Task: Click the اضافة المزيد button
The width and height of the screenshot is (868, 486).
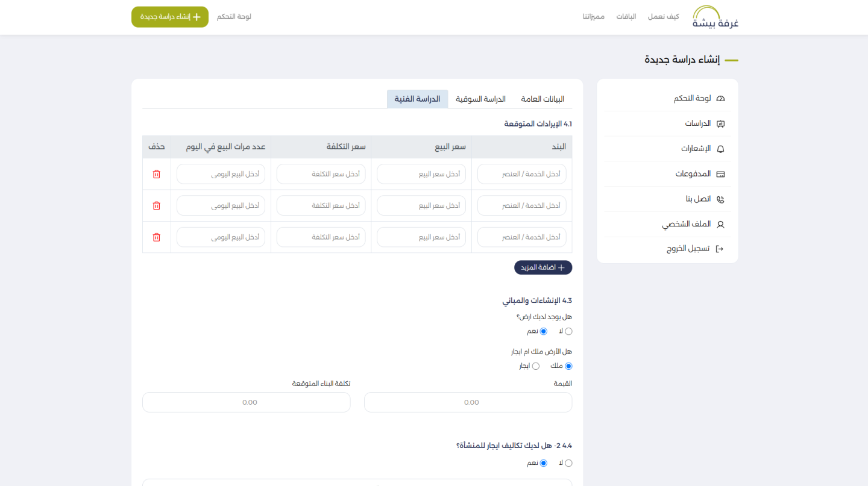Action: click(x=542, y=268)
